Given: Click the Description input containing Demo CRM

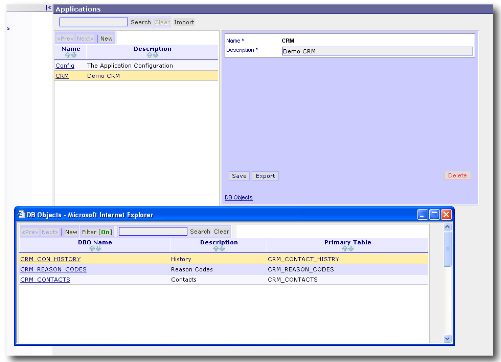Looking at the screenshot, I should click(377, 51).
